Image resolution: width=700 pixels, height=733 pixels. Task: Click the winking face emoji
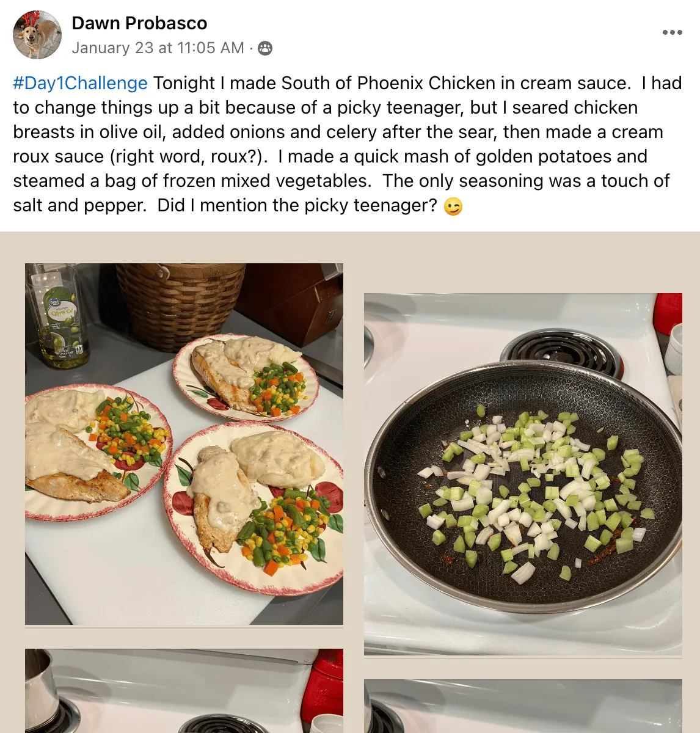[x=453, y=207]
